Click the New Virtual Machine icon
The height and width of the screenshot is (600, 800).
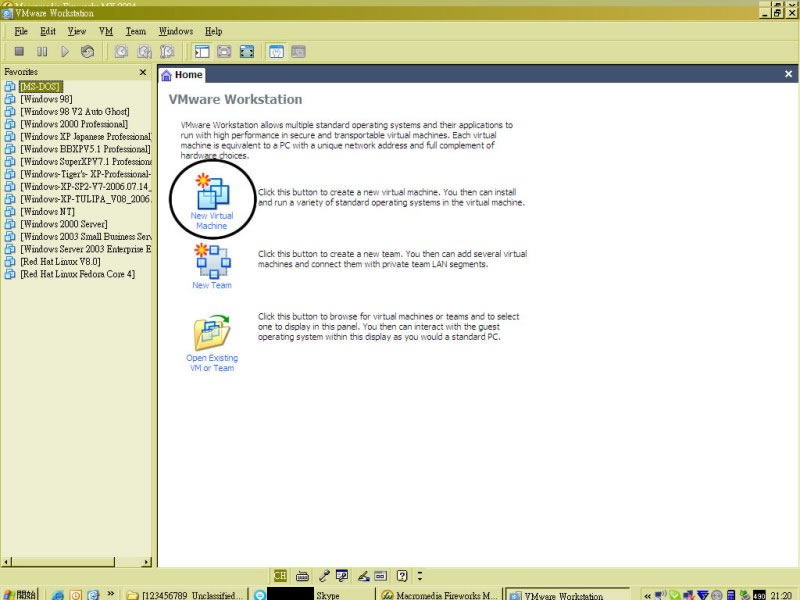pyautogui.click(x=212, y=191)
